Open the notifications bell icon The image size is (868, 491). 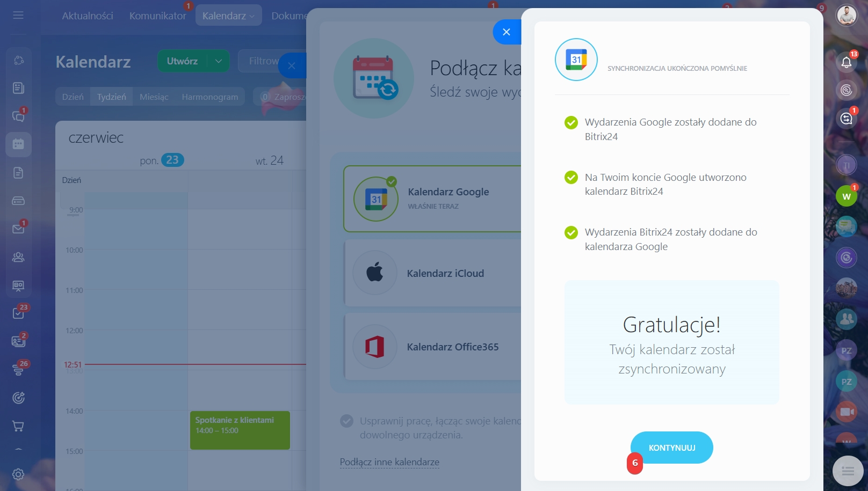[847, 62]
